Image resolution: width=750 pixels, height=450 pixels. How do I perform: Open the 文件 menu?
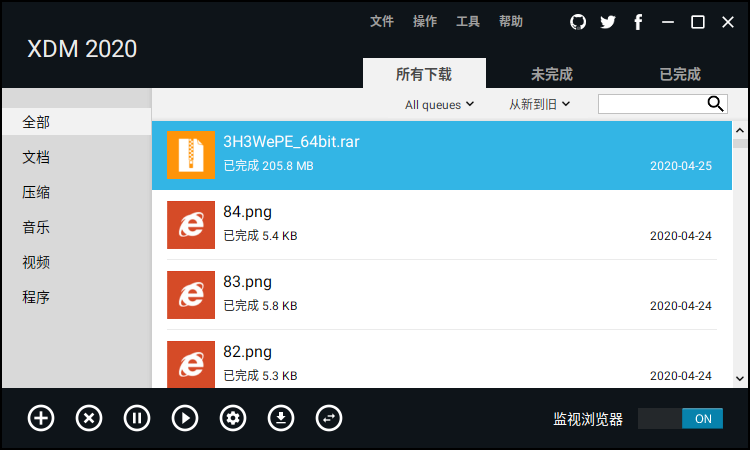[x=382, y=22]
